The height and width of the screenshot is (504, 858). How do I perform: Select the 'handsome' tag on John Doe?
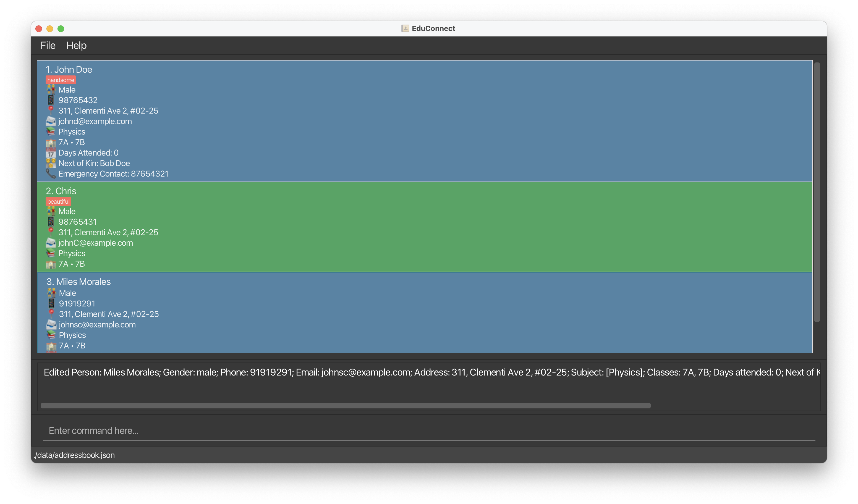[61, 80]
